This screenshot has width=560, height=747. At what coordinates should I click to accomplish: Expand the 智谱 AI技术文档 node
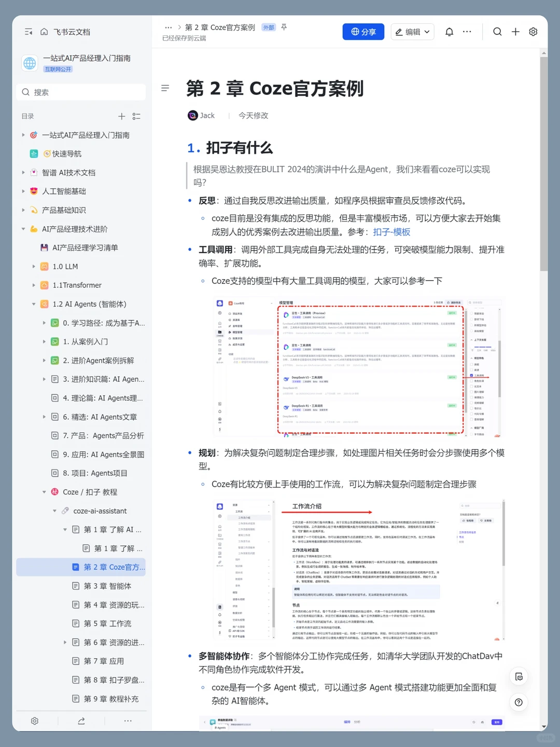pyautogui.click(x=23, y=172)
